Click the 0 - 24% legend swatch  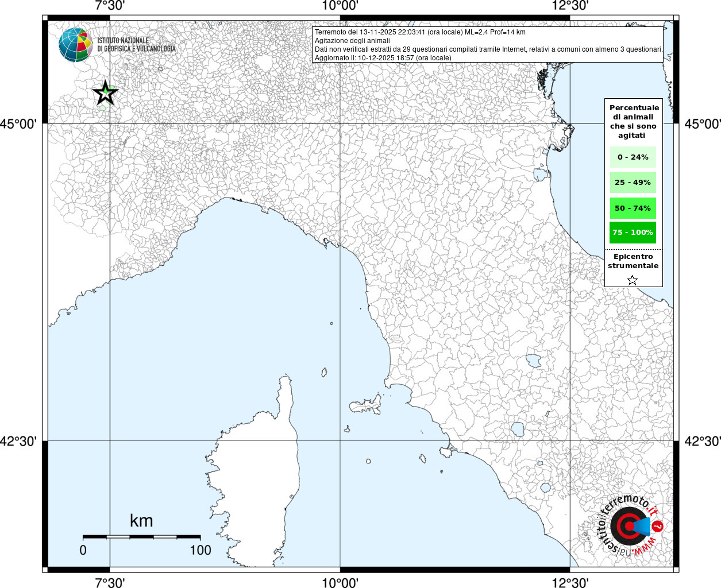633,157
